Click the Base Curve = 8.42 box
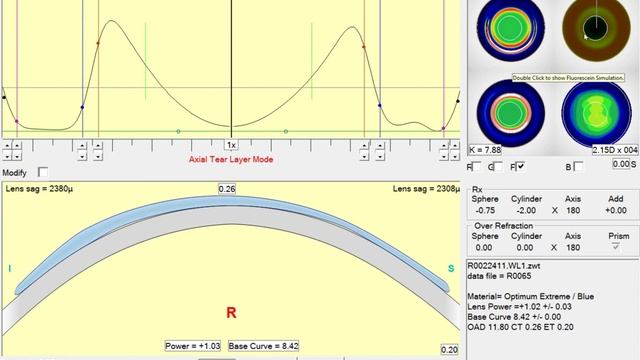Viewport: 640px width, 360px height. 263,346
